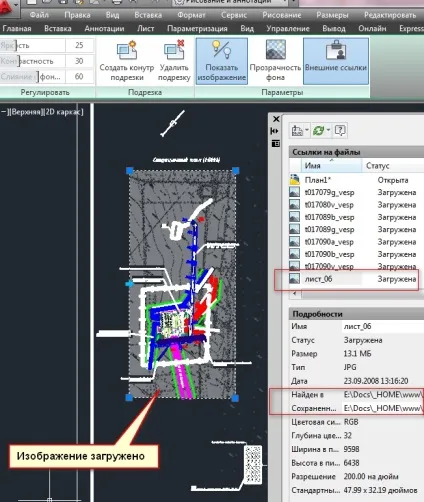Viewport: 424px width, 502px height.
Task: Open the [Верхняя] view controls menu
Action: point(25,112)
